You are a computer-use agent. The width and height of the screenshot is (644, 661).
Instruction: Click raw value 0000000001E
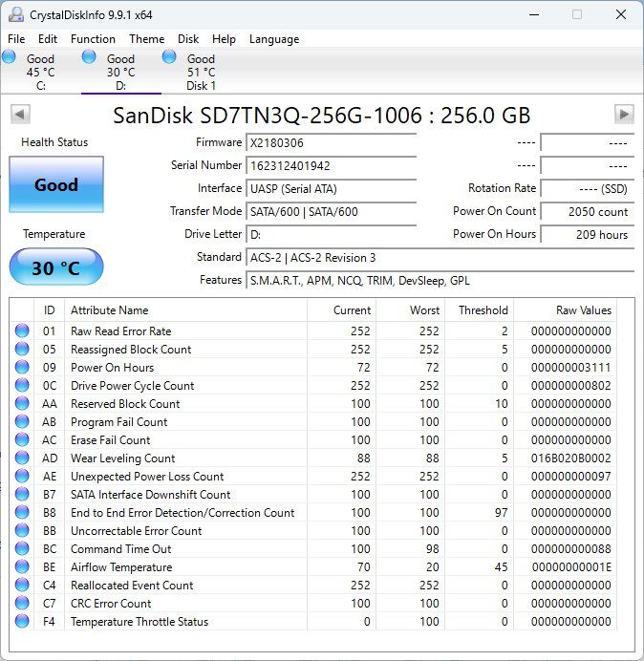[571, 567]
